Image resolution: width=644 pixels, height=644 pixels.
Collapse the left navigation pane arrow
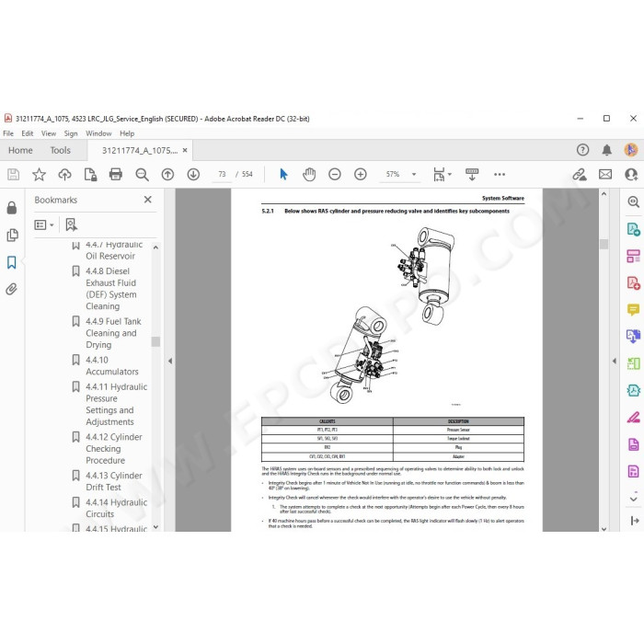tap(170, 361)
